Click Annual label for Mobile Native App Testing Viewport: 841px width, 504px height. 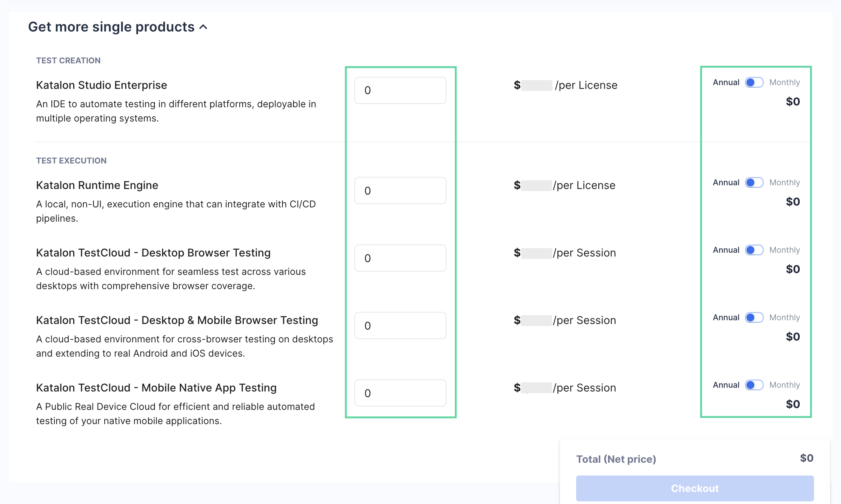click(x=726, y=385)
